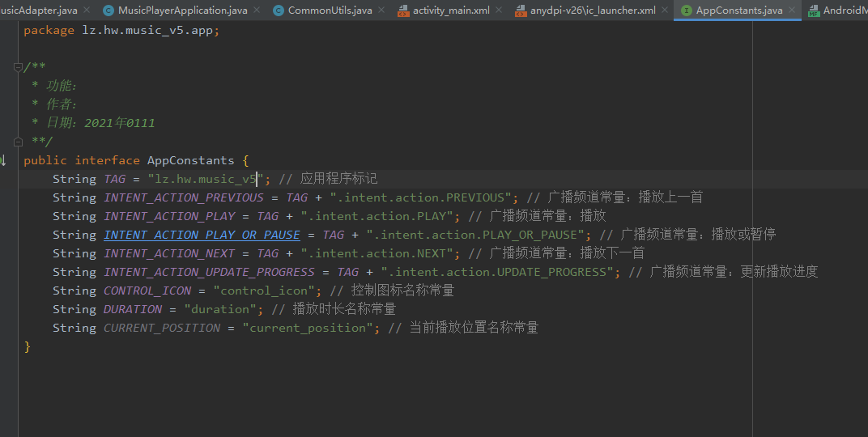The height and width of the screenshot is (437, 868).
Task: Close the AppConstants.java tab
Action: click(x=792, y=10)
